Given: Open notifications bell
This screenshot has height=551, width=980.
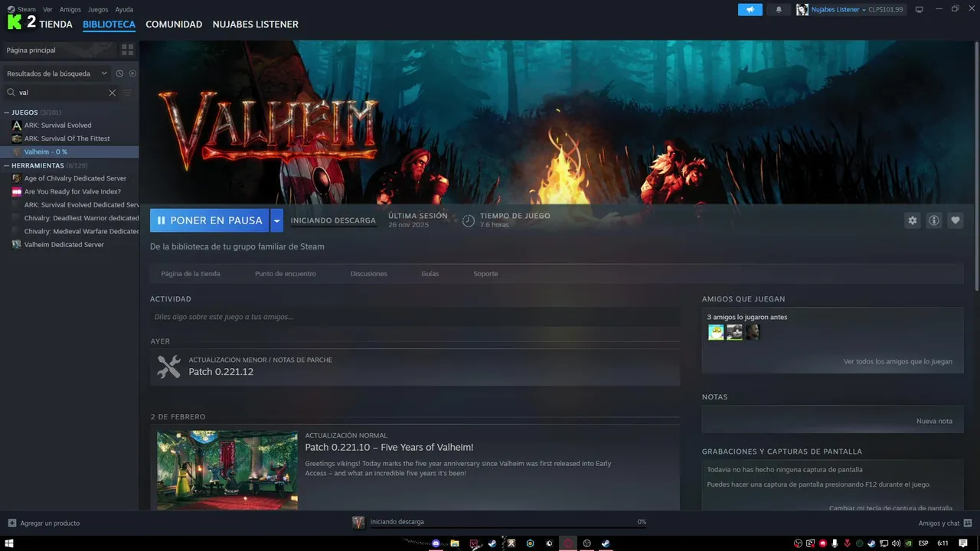Looking at the screenshot, I should coord(779,9).
